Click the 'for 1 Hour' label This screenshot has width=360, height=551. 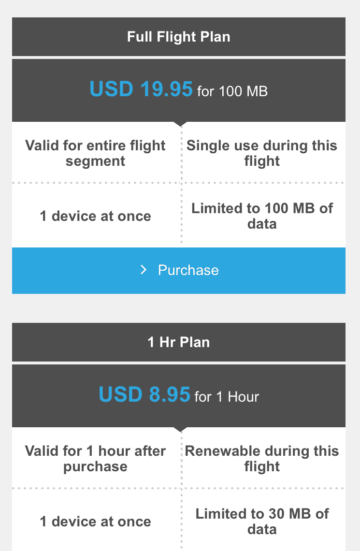click(x=227, y=397)
